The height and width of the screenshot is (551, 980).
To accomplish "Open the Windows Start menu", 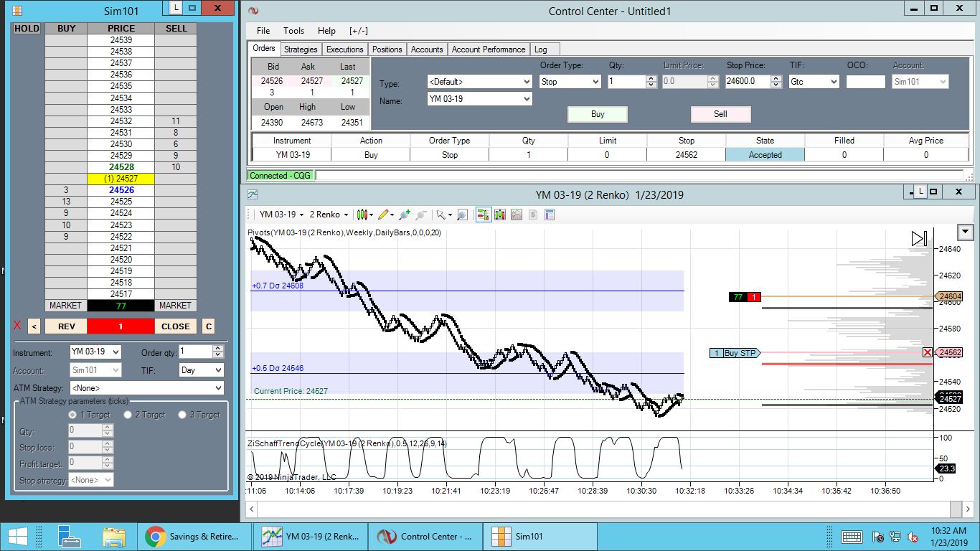I will tap(18, 536).
